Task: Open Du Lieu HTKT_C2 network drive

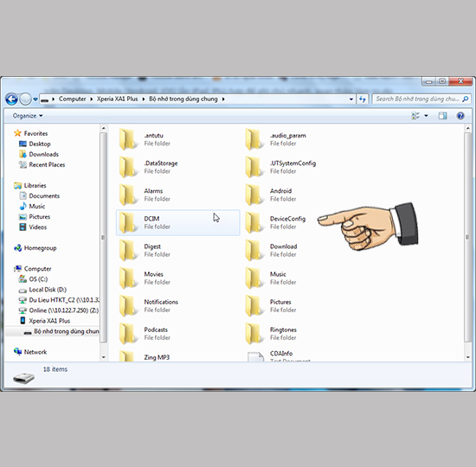Action: pos(64,300)
